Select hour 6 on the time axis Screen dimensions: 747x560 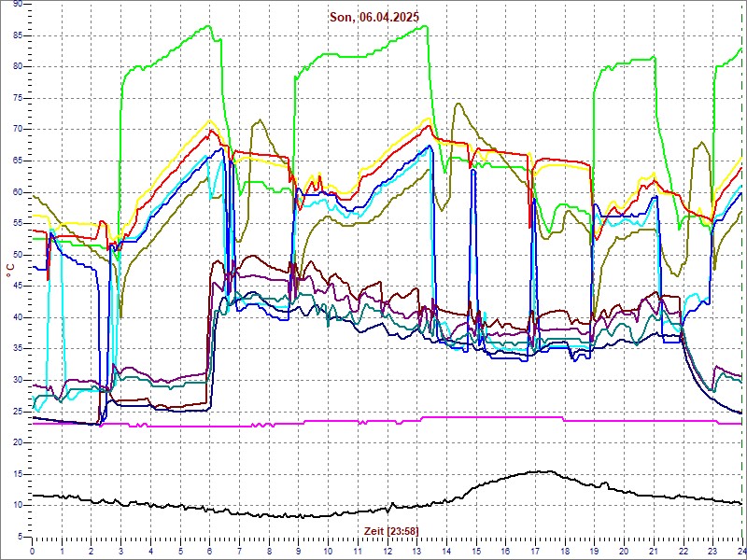(x=210, y=550)
